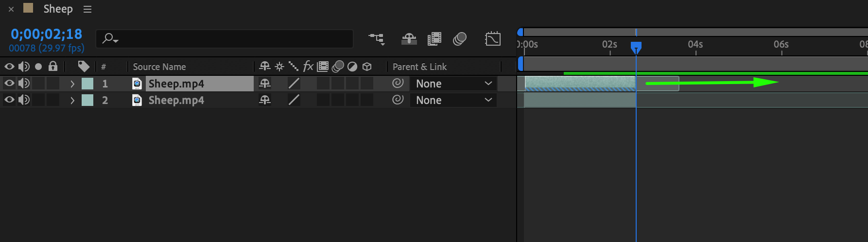The height and width of the screenshot is (242, 868).
Task: Click the label tag column header icon
Action: [x=83, y=66]
